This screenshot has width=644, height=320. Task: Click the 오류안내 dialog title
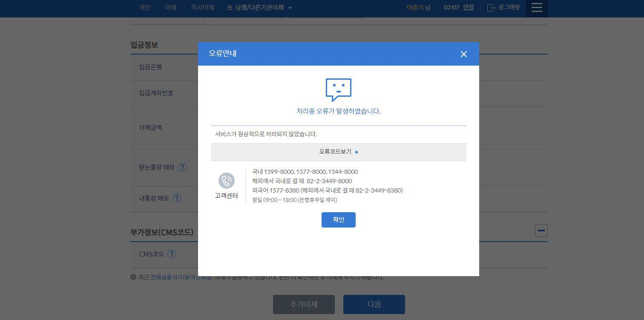pos(223,53)
